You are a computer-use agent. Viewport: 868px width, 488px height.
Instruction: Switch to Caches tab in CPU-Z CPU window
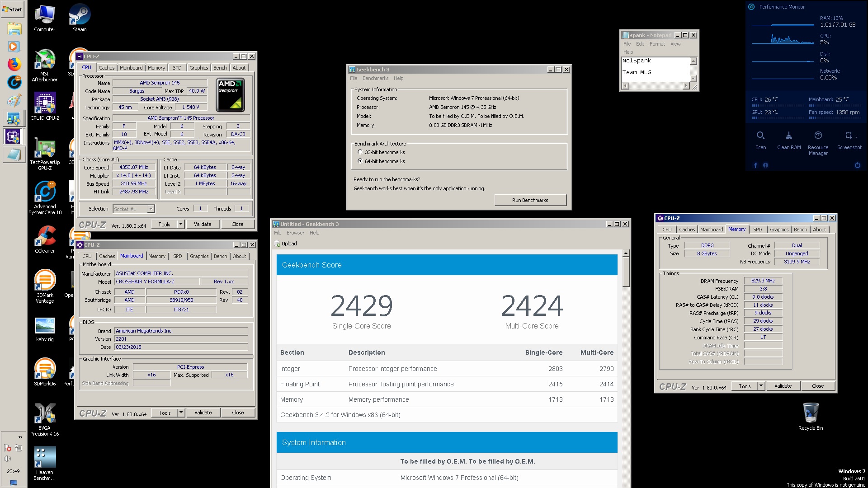pos(107,68)
